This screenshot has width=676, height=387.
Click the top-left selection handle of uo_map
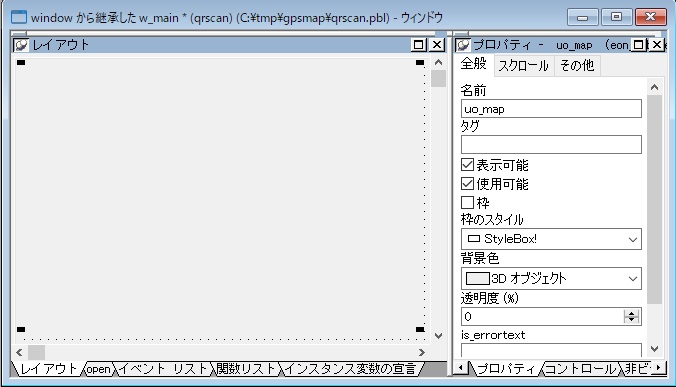(x=21, y=63)
